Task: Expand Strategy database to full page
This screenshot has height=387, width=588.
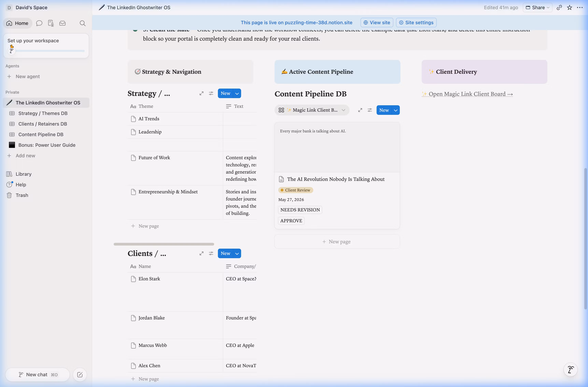Action: pos(201,93)
